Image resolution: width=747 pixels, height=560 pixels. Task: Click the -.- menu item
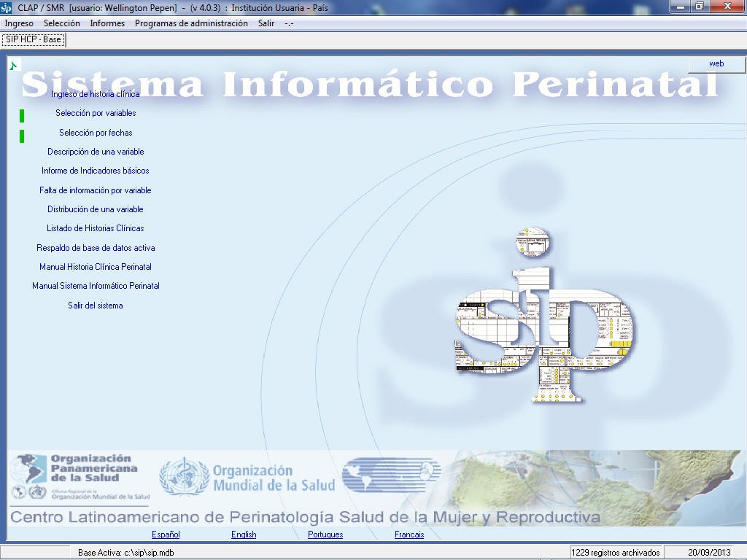(x=289, y=23)
